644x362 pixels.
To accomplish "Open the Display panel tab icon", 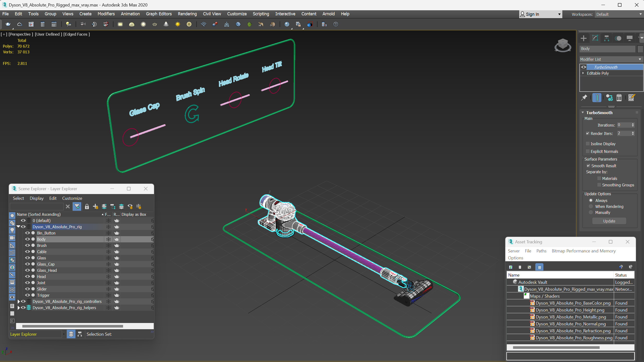I will (629, 38).
